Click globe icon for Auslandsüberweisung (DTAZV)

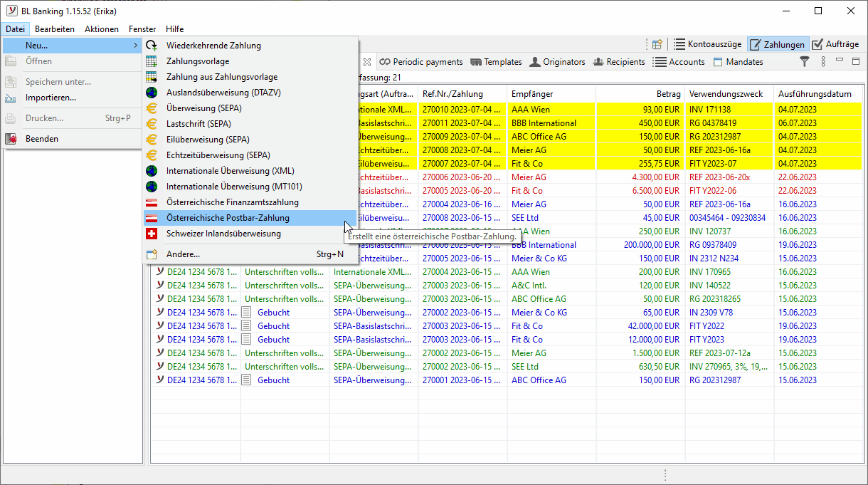tap(151, 93)
